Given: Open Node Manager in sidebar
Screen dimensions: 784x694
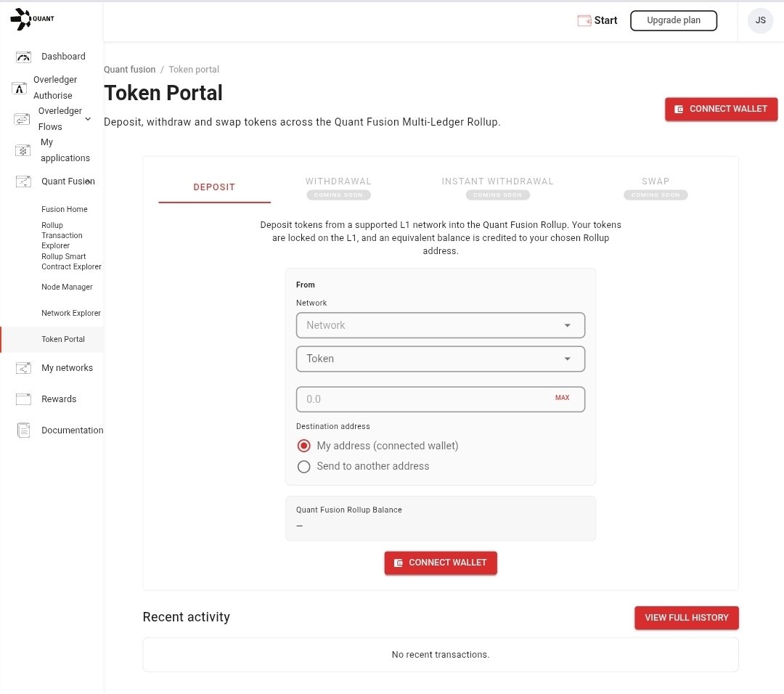Looking at the screenshot, I should (67, 287).
